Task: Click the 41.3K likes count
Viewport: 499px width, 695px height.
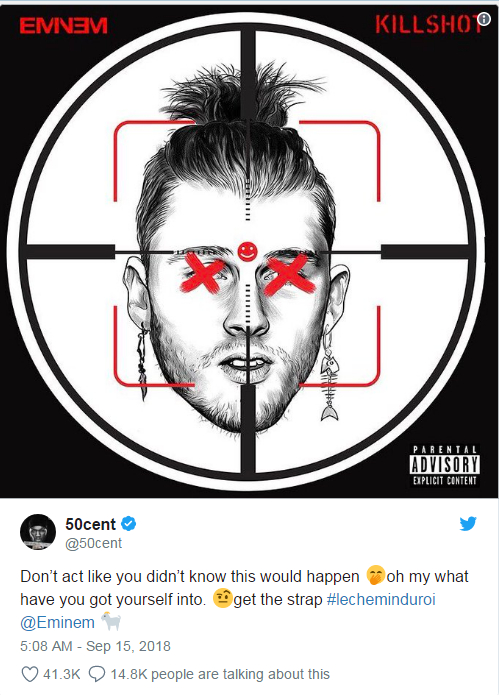Action: pos(62,674)
